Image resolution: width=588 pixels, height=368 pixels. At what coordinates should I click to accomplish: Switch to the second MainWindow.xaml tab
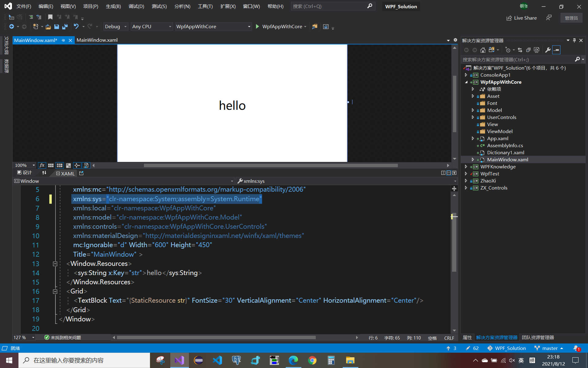97,40
